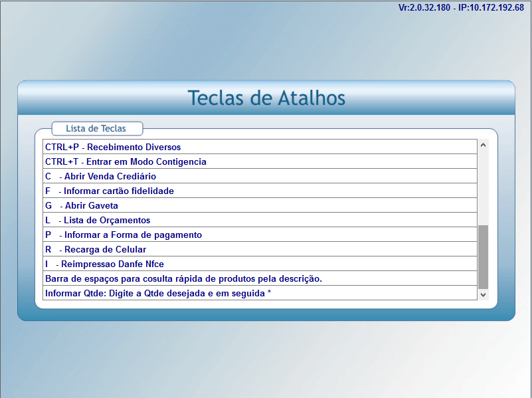532x398 pixels.
Task: Select CTRL+T Entrar em Modo Contigencia
Action: tap(260, 161)
